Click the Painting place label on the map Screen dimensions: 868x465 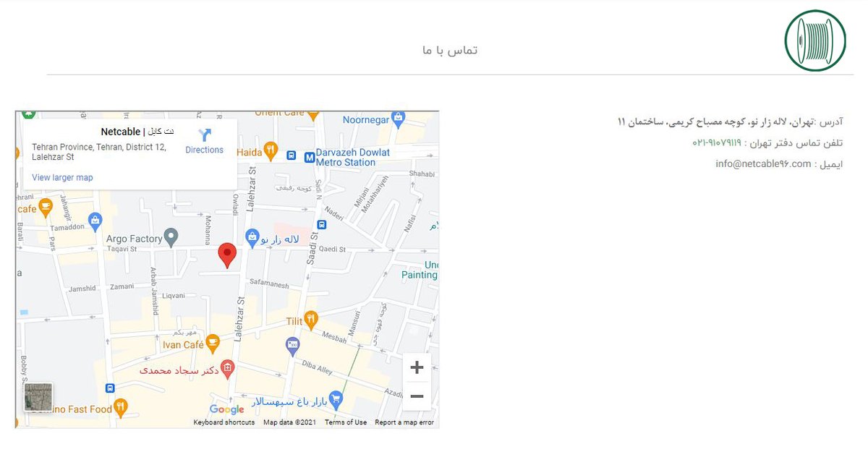pyautogui.click(x=420, y=275)
